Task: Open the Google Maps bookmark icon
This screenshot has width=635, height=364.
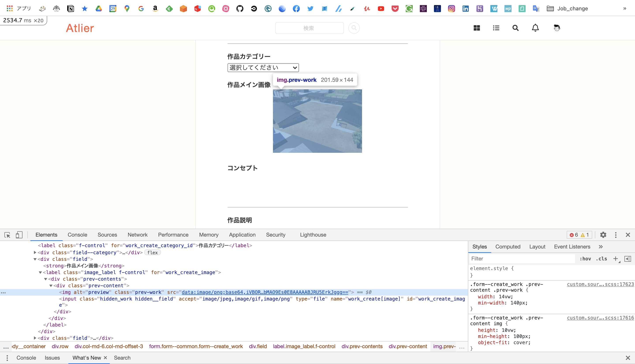Action: [127, 8]
